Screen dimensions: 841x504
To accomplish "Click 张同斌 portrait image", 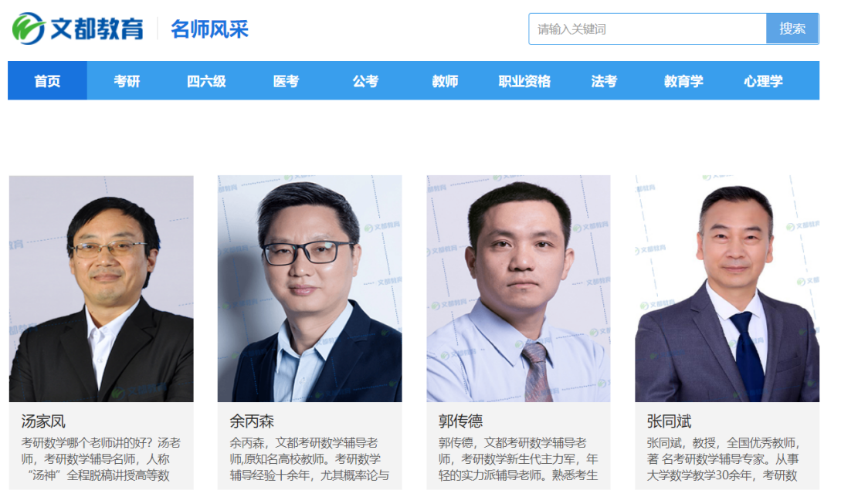I will point(727,289).
